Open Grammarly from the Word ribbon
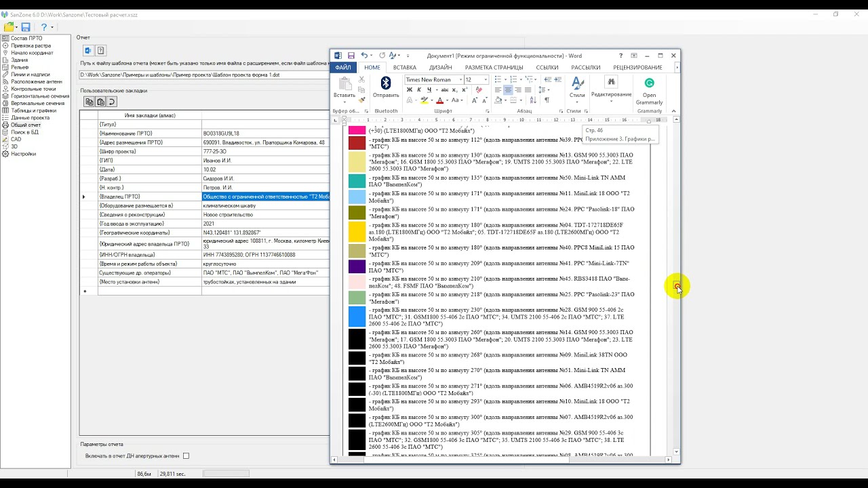The width and height of the screenshot is (868, 488). [649, 90]
